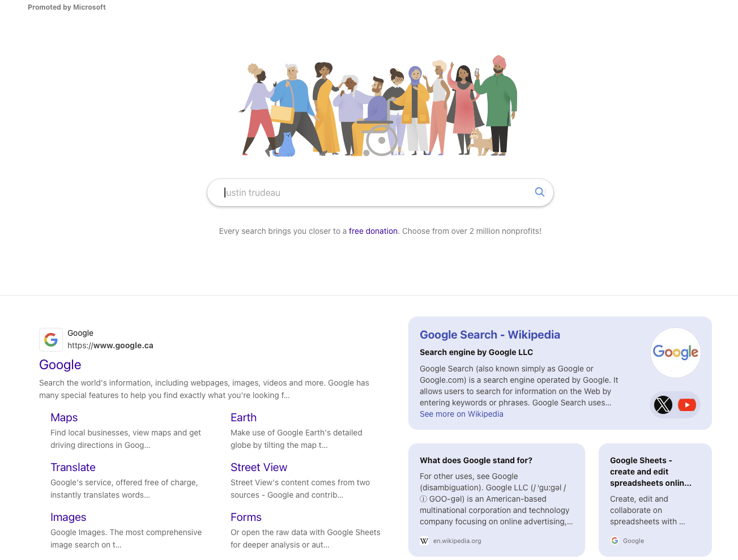The image size is (738, 560).
Task: Click the Google source label under Sheets card
Action: (x=633, y=541)
